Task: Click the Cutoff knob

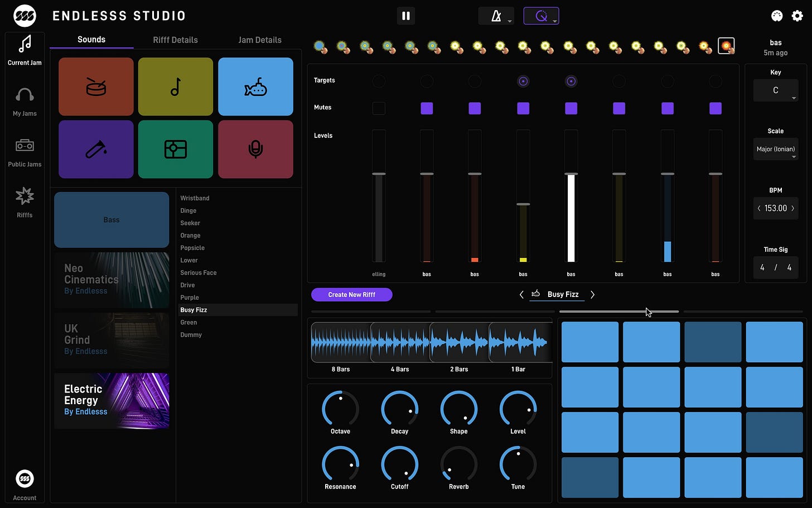Action: click(400, 464)
